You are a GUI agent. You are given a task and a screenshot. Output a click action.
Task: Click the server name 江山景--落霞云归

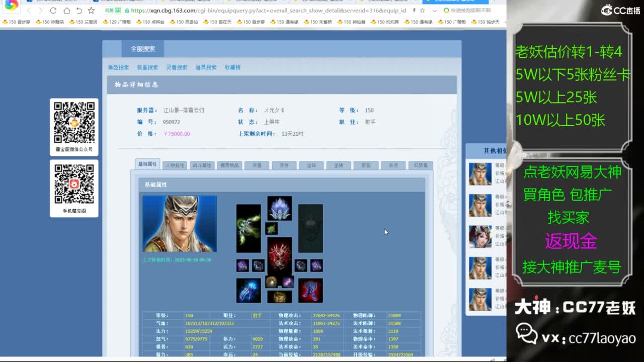tap(184, 110)
